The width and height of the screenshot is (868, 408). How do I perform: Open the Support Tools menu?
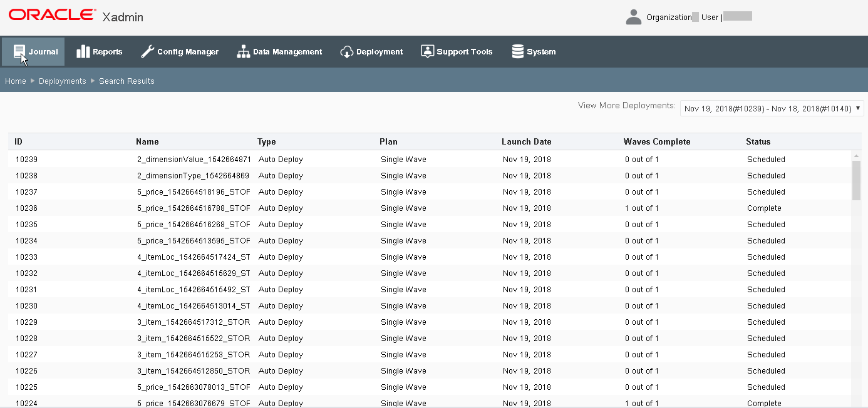[x=457, y=51]
